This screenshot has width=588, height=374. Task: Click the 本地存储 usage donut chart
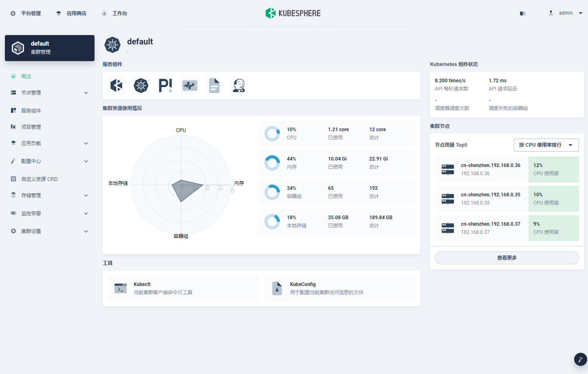(272, 222)
